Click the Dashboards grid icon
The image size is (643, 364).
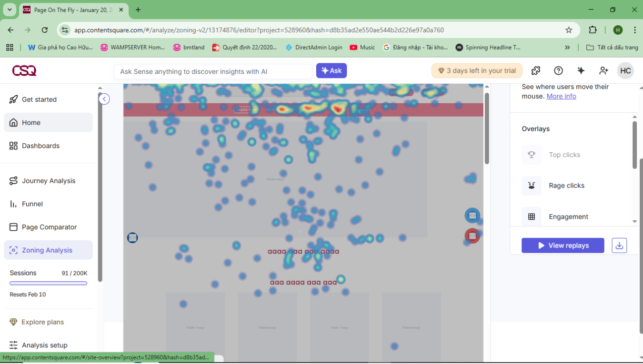click(13, 146)
